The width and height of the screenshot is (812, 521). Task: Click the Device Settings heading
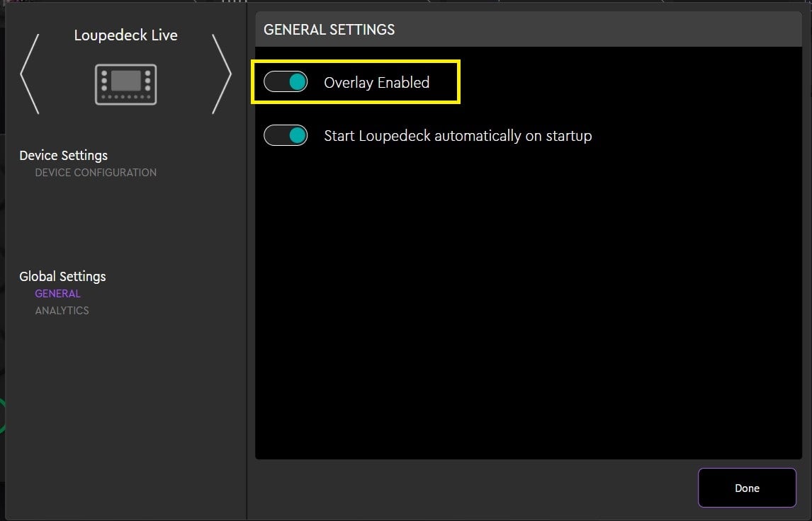[64, 156]
